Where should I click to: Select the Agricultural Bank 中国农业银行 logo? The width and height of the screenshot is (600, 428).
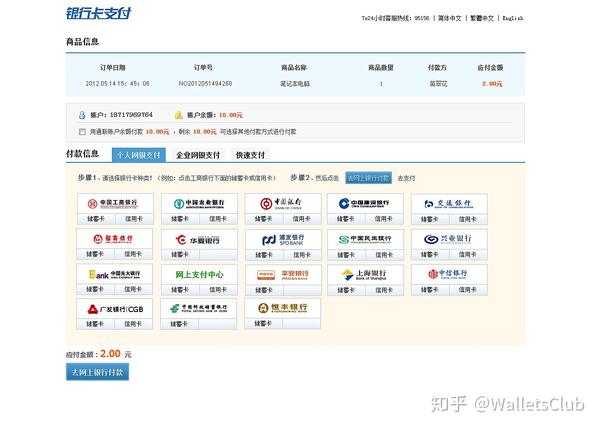click(199, 204)
